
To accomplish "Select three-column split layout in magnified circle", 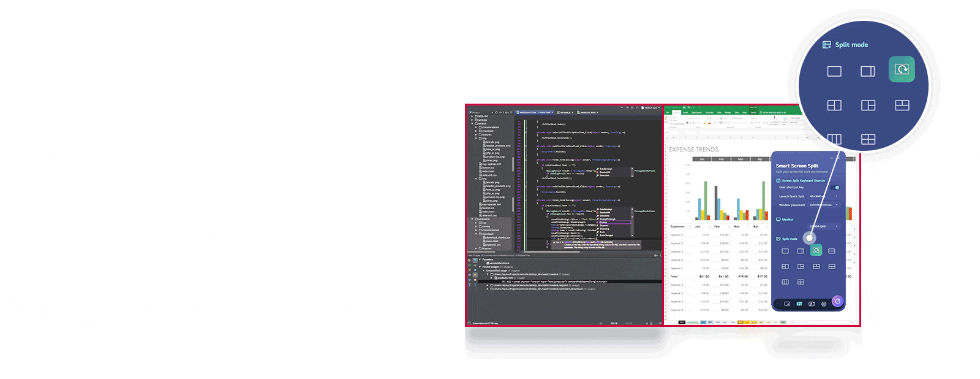I will [834, 139].
